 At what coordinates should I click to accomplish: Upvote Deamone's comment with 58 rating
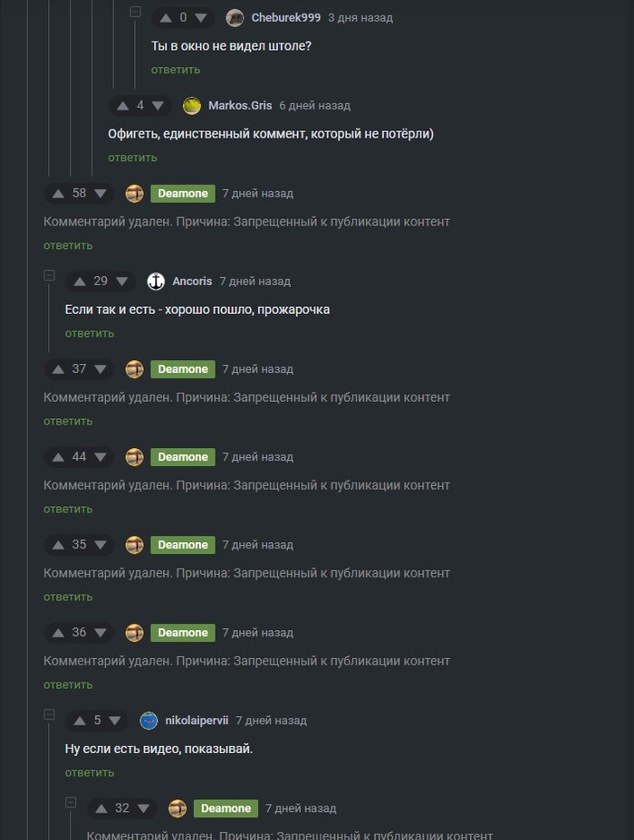[x=58, y=194]
